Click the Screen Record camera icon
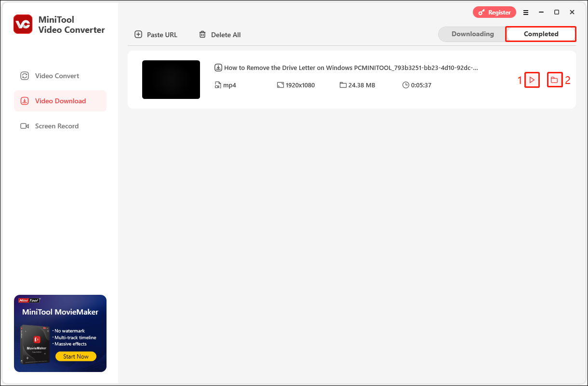This screenshot has width=588, height=386. pyautogui.click(x=25, y=126)
